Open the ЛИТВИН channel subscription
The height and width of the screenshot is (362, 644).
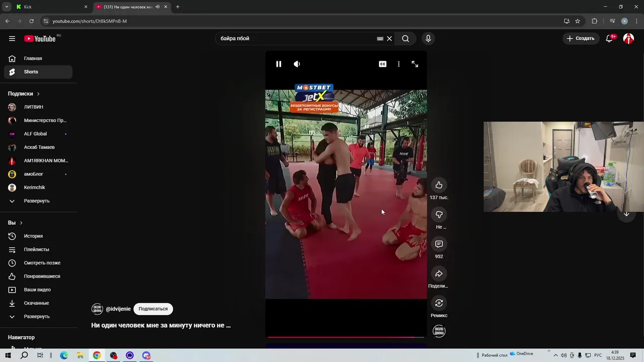(38, 107)
